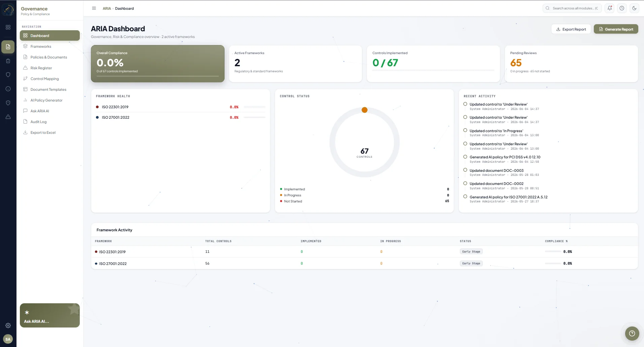
Task: Click the app logo in the rail
Action: pos(8,10)
